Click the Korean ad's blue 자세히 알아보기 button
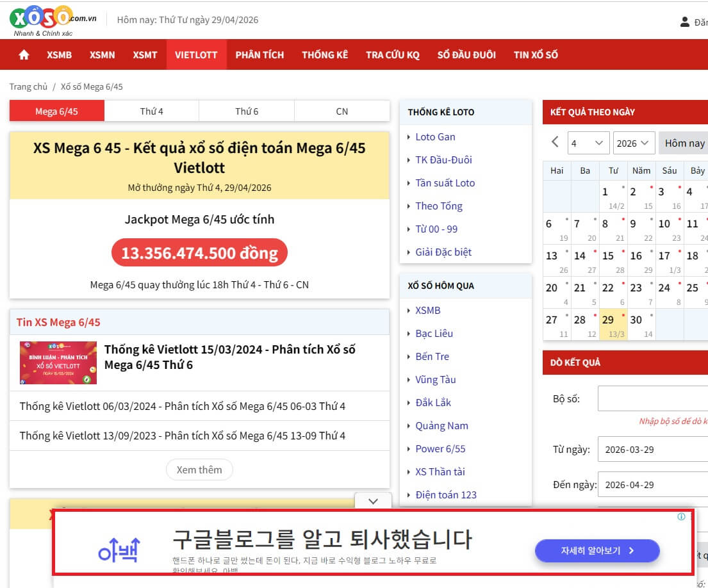 [x=597, y=551]
